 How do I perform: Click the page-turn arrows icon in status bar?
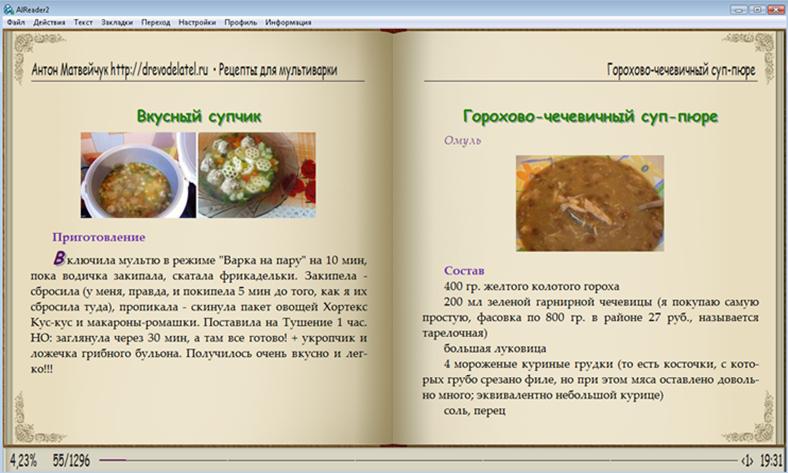click(x=745, y=461)
